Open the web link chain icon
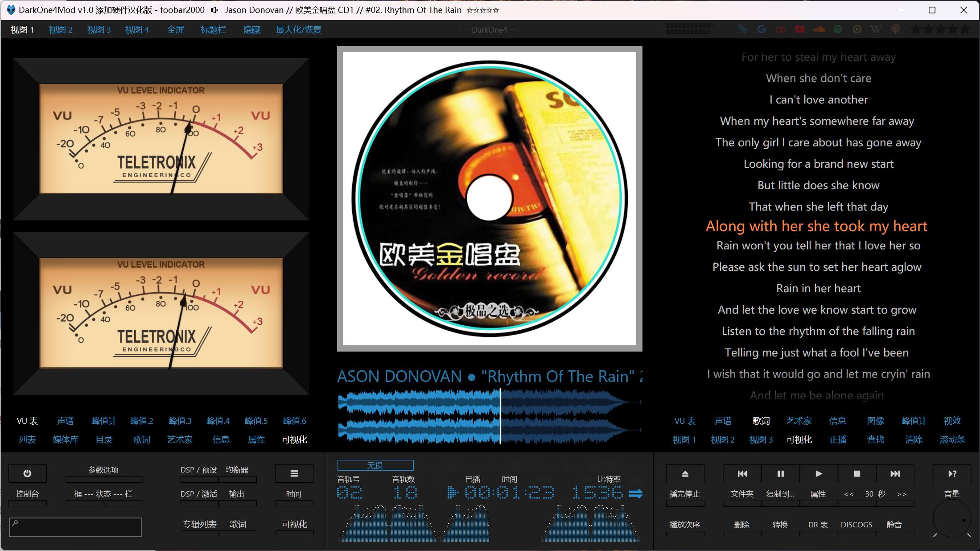The width and height of the screenshot is (980, 551). [x=742, y=29]
